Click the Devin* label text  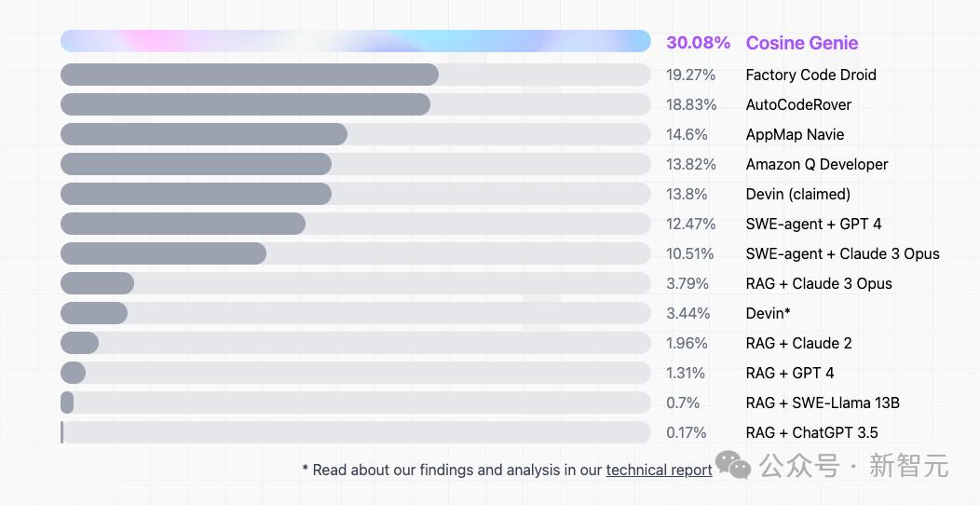(x=768, y=313)
